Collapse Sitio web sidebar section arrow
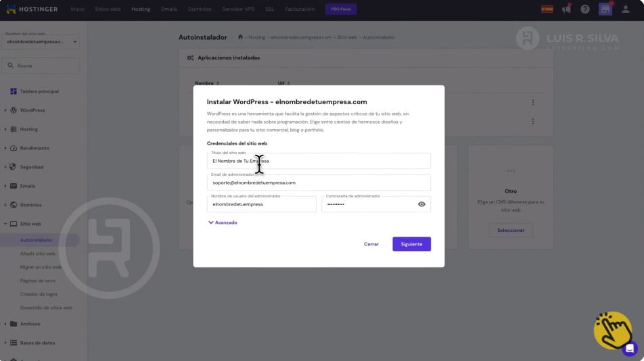The height and width of the screenshot is (361, 644). click(x=5, y=224)
